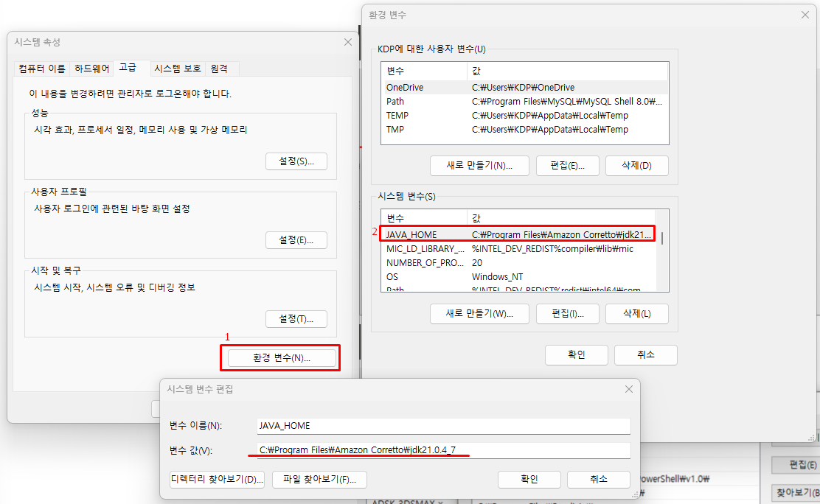The height and width of the screenshot is (504, 820).
Task: Select the OneDrive user variable row
Action: coord(524,87)
